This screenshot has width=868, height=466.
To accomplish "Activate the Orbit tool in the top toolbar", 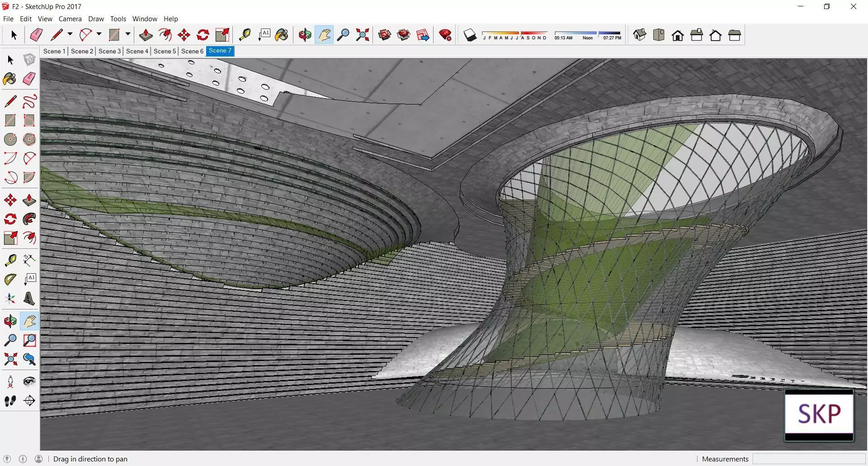I will pos(305,35).
